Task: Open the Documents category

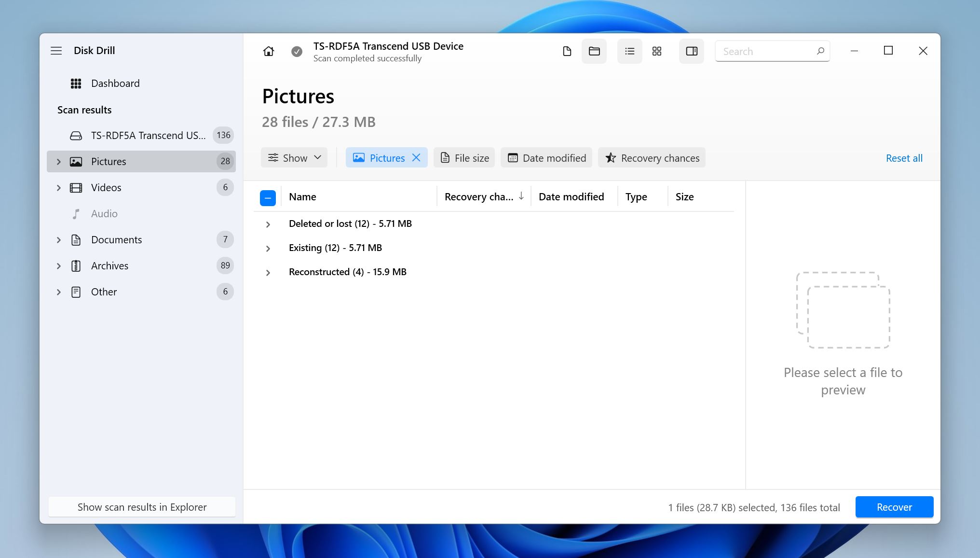Action: pos(117,238)
